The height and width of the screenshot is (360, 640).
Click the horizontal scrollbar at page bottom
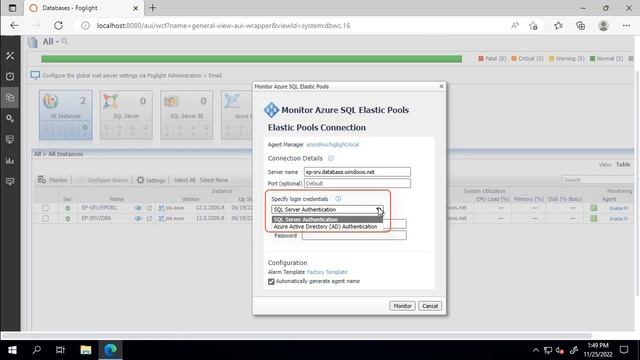pyautogui.click(x=297, y=336)
